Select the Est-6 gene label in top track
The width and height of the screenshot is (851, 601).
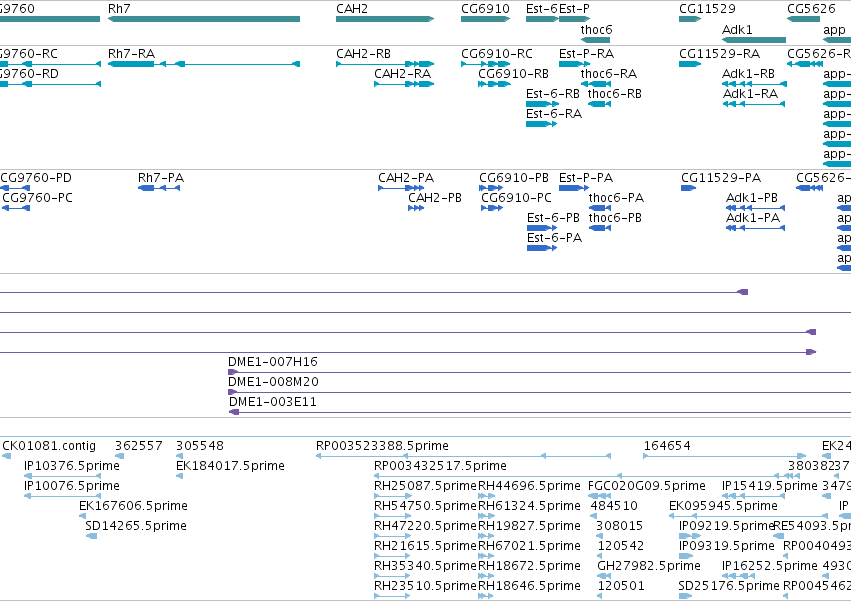tap(542, 9)
